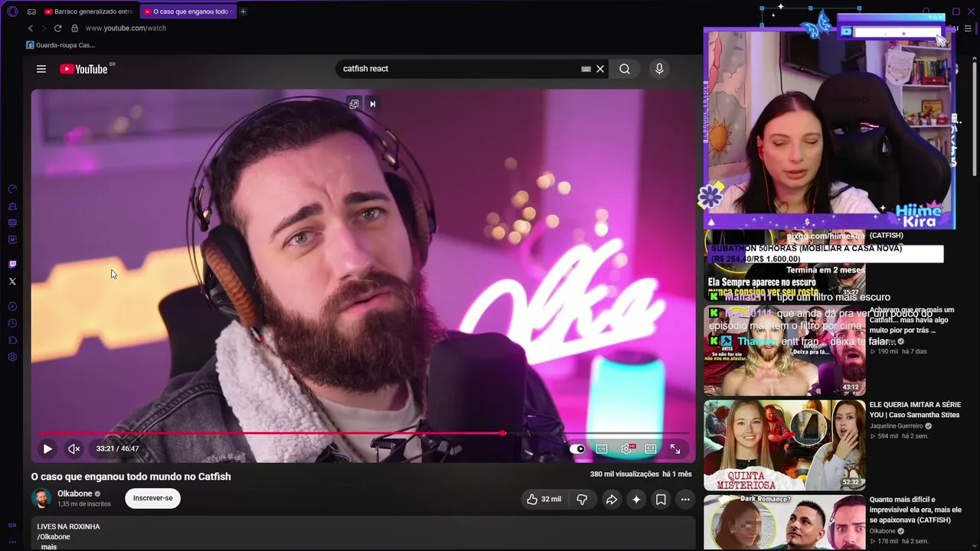The image size is (980, 551).
Task: Pop out video with detach icon
Action: [x=354, y=104]
